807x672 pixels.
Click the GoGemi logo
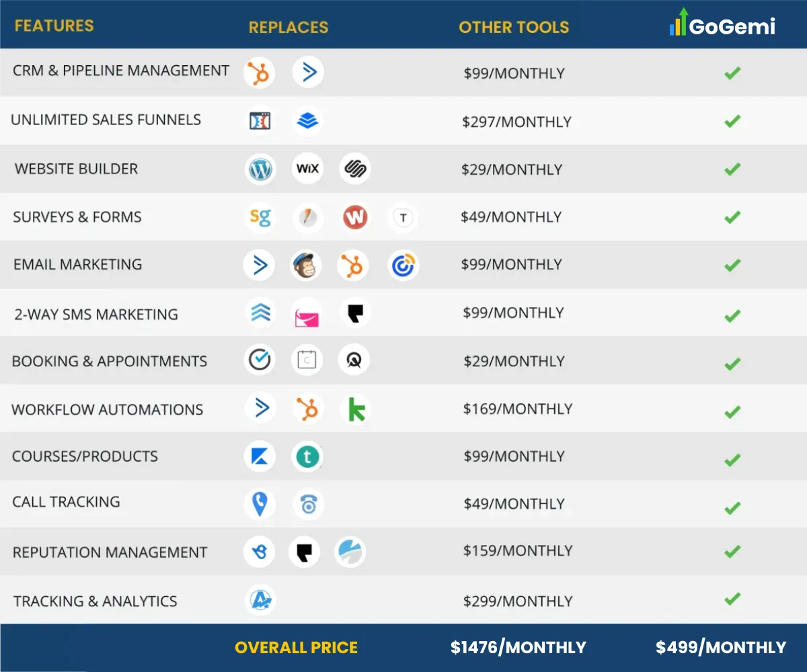tap(722, 24)
